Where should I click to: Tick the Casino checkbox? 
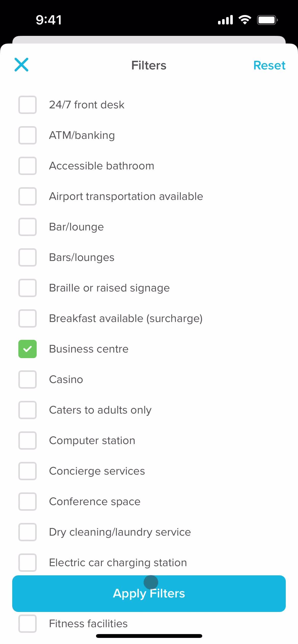point(28,379)
